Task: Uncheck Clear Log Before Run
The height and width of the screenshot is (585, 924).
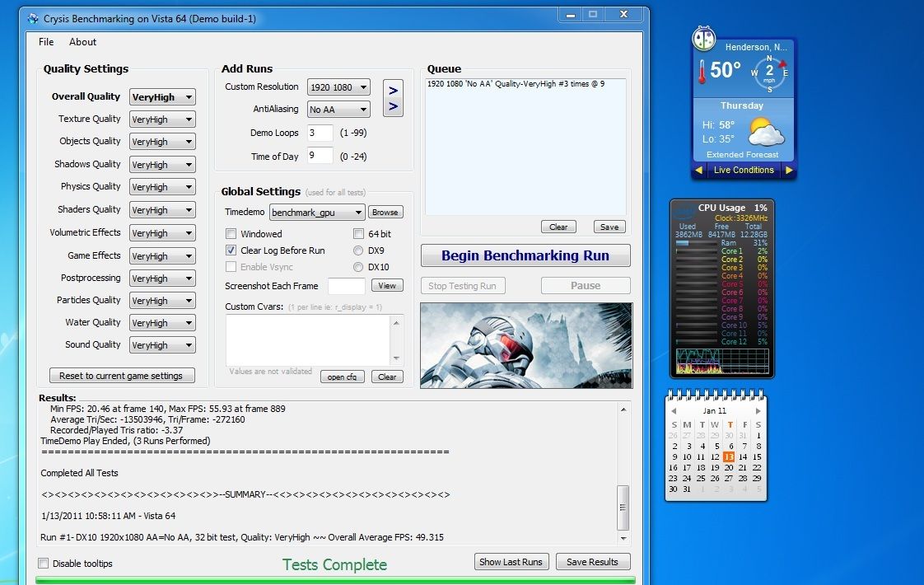Action: (x=231, y=250)
